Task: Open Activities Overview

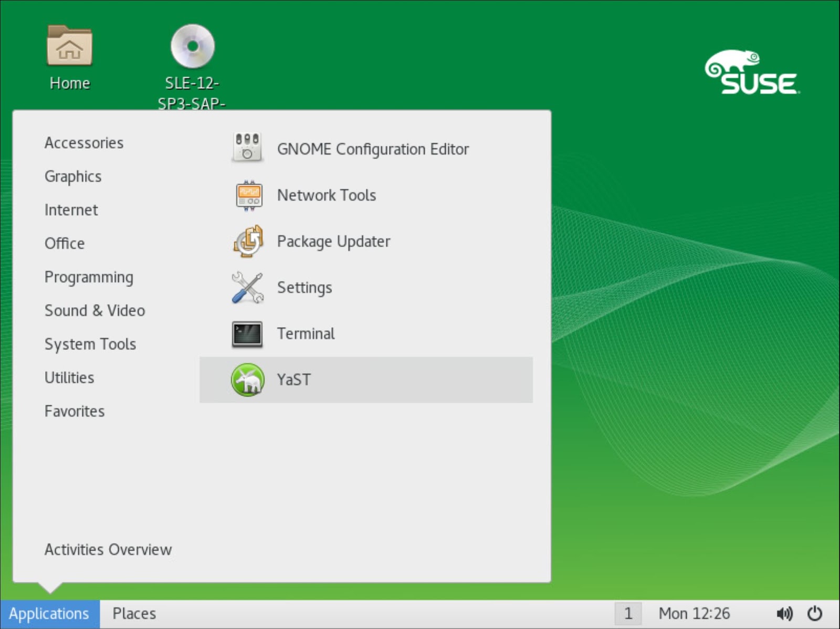Action: (108, 550)
